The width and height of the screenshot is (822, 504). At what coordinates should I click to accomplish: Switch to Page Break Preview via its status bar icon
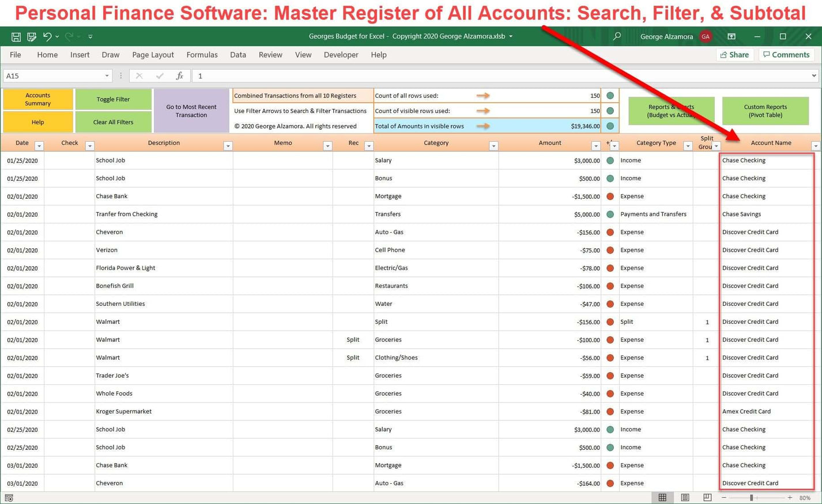click(x=707, y=497)
